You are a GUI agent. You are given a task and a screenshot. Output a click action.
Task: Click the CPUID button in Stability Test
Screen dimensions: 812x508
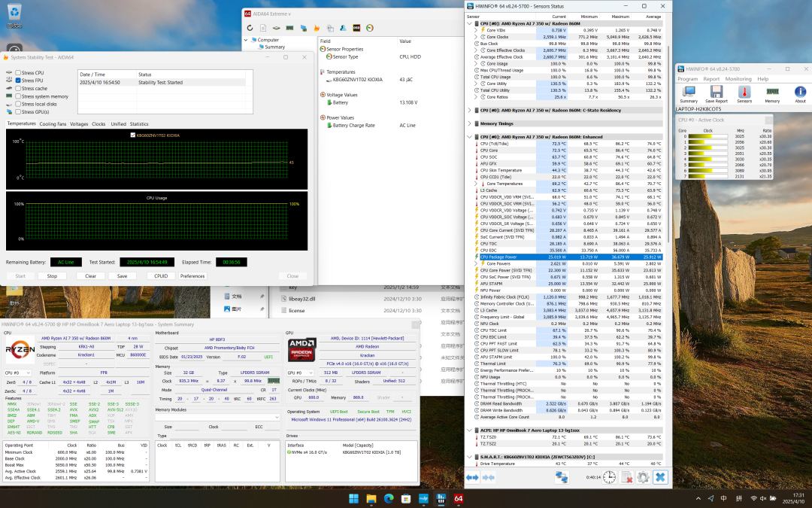161,276
